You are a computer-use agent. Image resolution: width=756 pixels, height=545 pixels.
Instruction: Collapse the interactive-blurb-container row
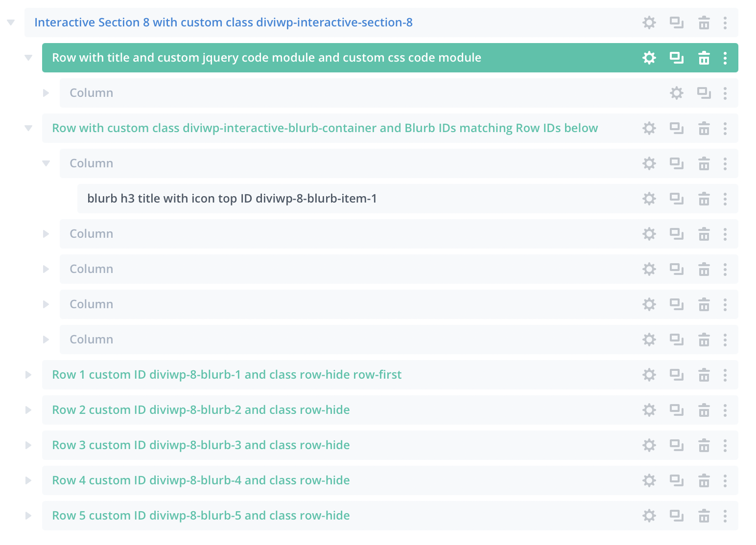coord(28,128)
